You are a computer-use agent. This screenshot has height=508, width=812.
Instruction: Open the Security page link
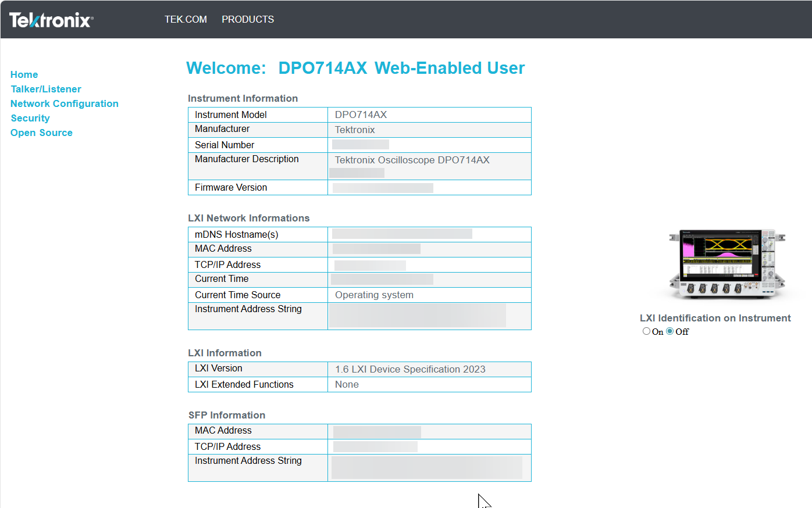click(30, 118)
